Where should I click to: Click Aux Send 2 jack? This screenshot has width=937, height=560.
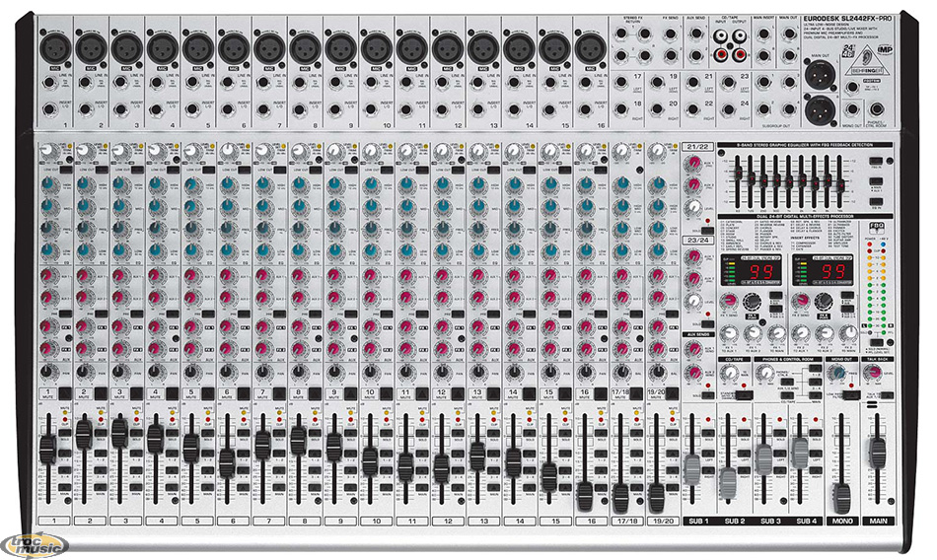(x=695, y=55)
